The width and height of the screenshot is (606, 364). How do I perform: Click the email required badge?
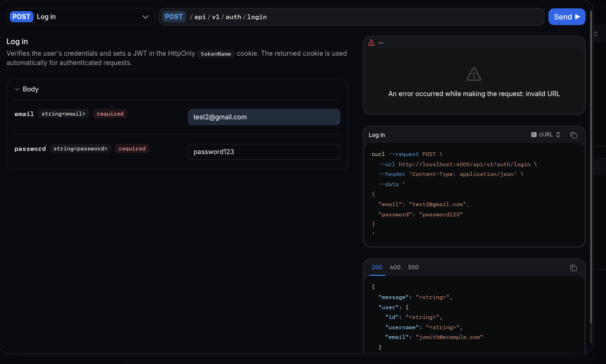[110, 114]
